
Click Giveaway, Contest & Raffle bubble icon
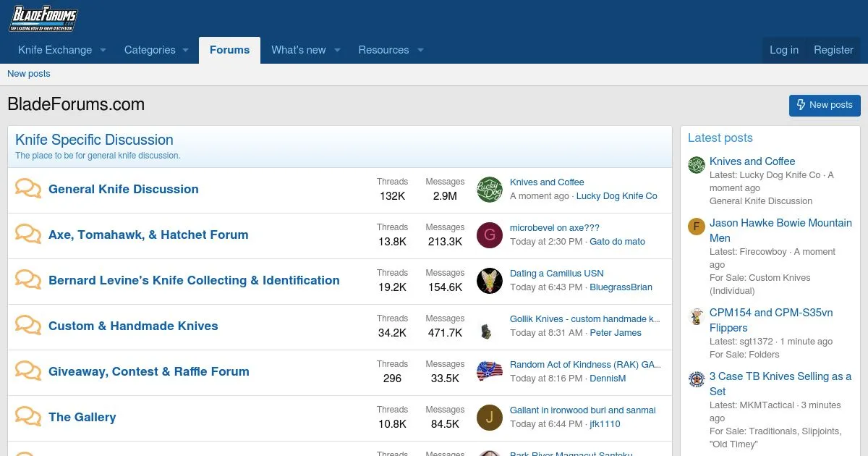28,371
